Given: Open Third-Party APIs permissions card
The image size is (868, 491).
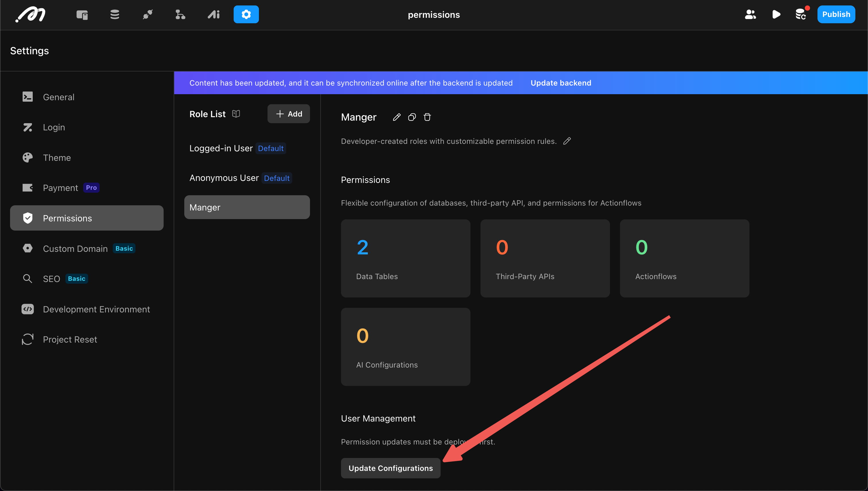Looking at the screenshot, I should [545, 258].
